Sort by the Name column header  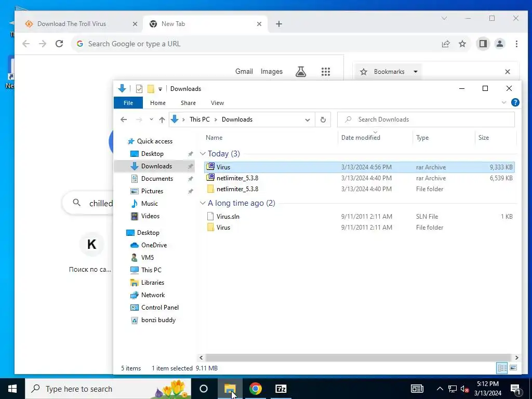point(214,137)
